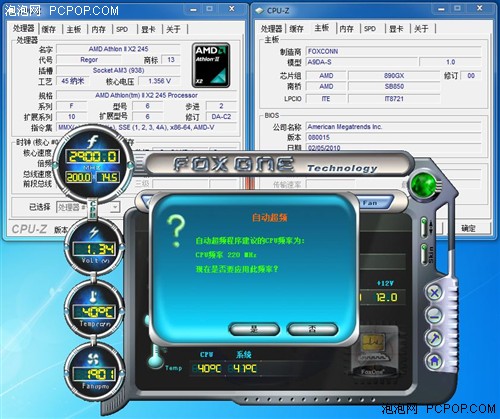Click the FoxOne close X icon

[434, 293]
